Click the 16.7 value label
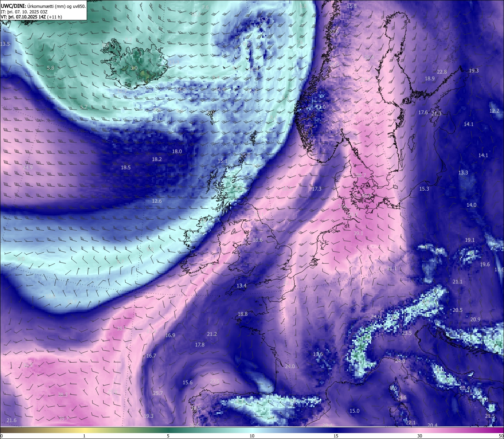Image resolution: width=504 pixels, height=439 pixels. (151, 356)
